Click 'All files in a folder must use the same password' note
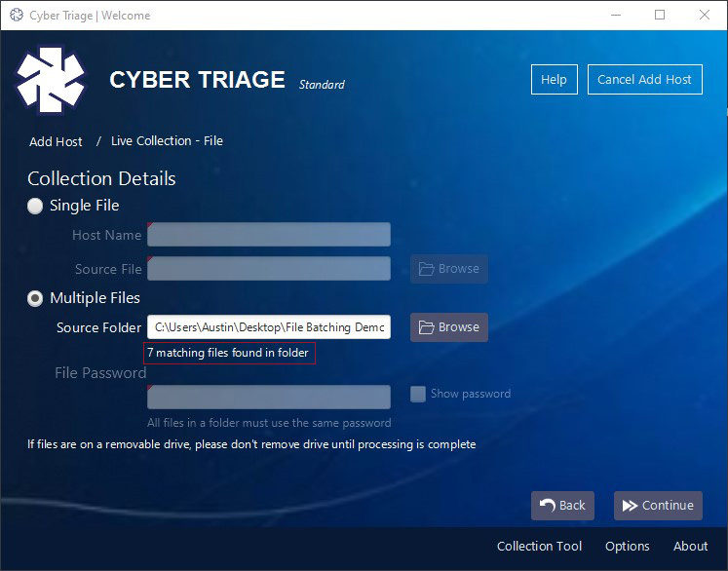 point(269,423)
